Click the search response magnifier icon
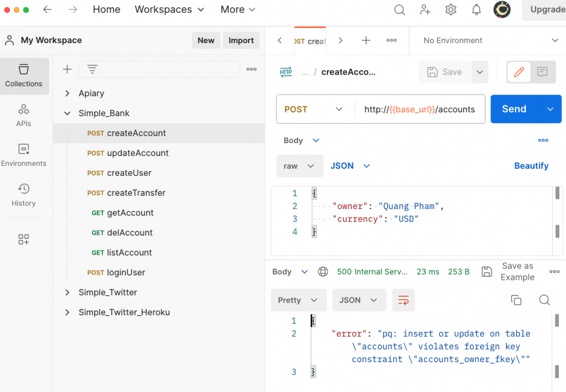Screen dimensions: 566x392 pyautogui.click(x=544, y=300)
